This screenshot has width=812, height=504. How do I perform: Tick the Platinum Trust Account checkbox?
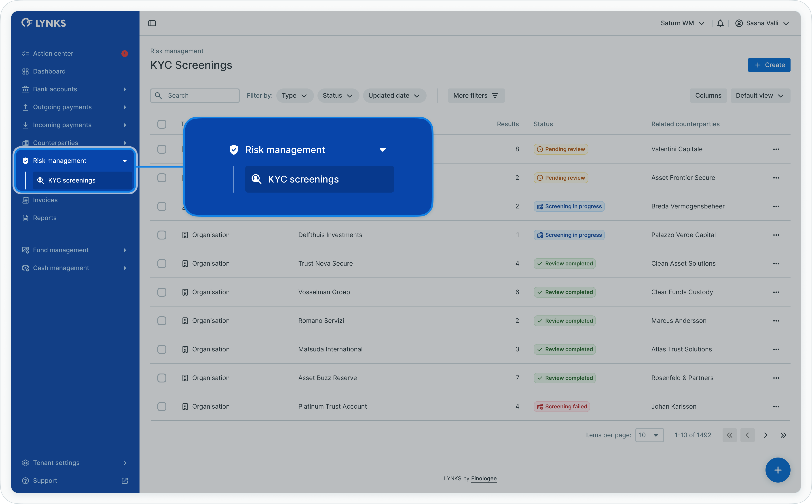click(x=162, y=406)
